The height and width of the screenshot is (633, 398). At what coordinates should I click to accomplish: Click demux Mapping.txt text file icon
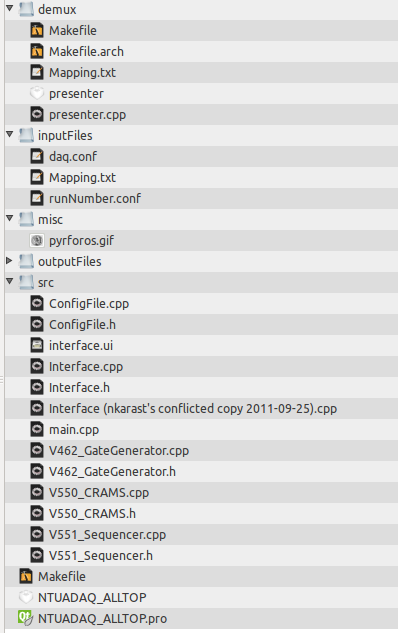pos(37,72)
